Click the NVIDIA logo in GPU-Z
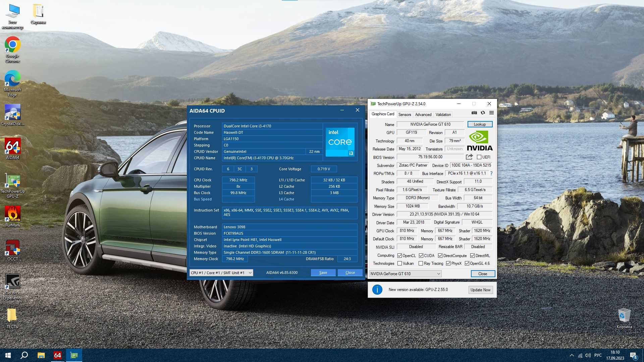This screenshot has height=362, width=644. (480, 141)
